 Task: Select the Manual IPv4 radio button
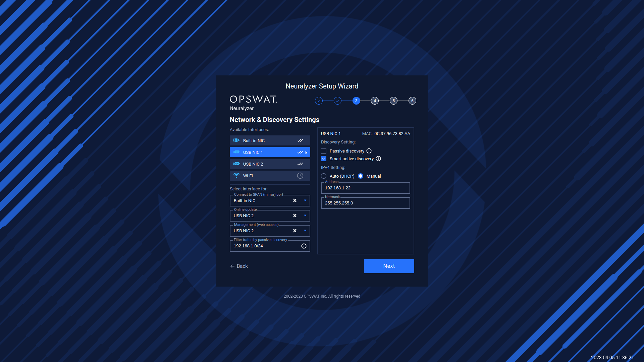[361, 176]
